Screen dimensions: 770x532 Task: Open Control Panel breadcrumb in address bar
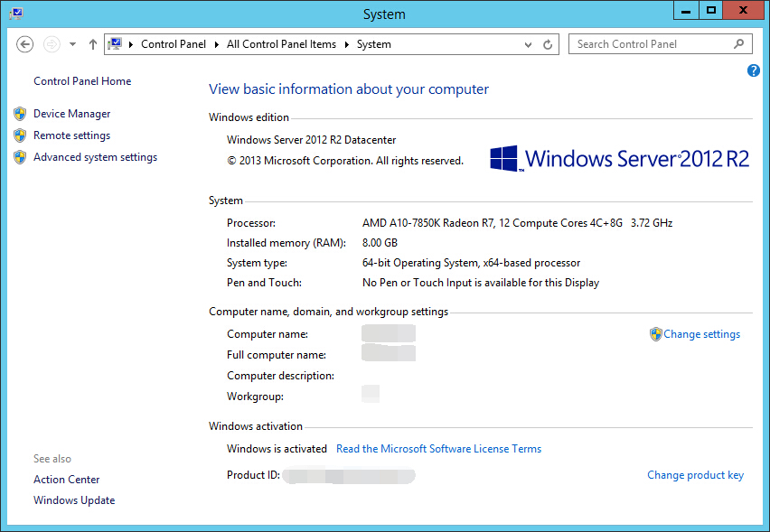174,44
